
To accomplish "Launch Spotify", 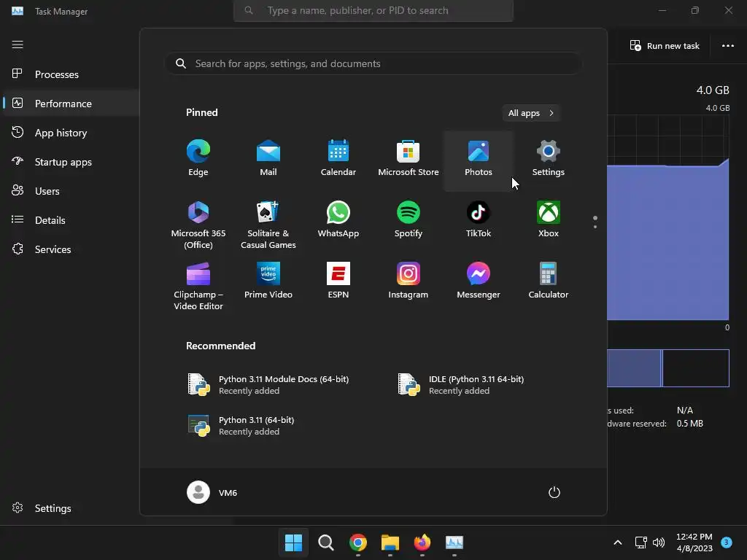I will point(409,220).
